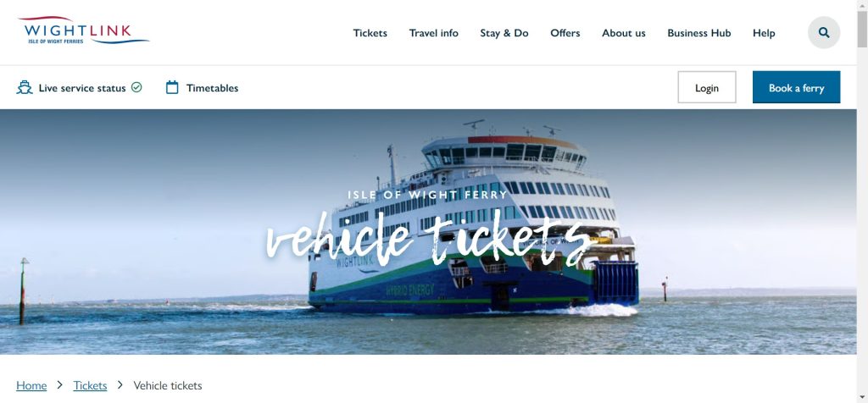Click the Book a ferry button

(x=796, y=87)
